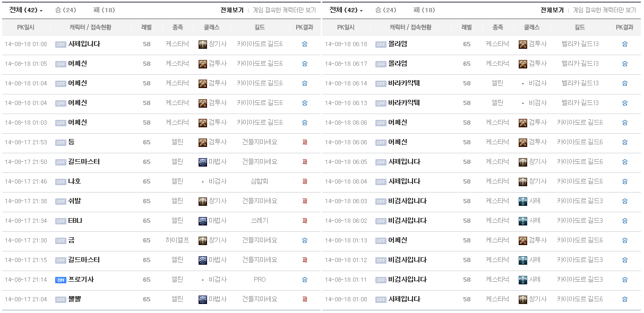Click the 창기사 class icon in the 쉬발 row
The width and height of the screenshot is (644, 313).
point(202,201)
